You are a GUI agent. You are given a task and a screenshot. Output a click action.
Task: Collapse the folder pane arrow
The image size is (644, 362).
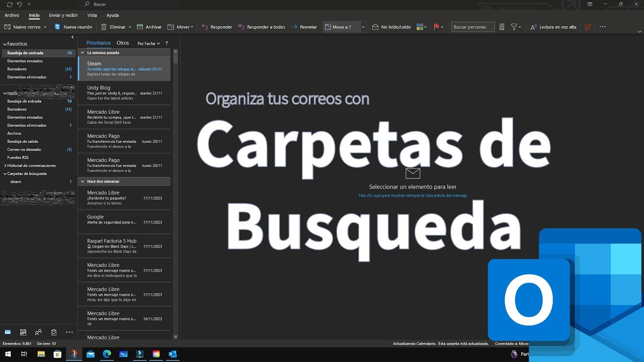[x=72, y=37]
